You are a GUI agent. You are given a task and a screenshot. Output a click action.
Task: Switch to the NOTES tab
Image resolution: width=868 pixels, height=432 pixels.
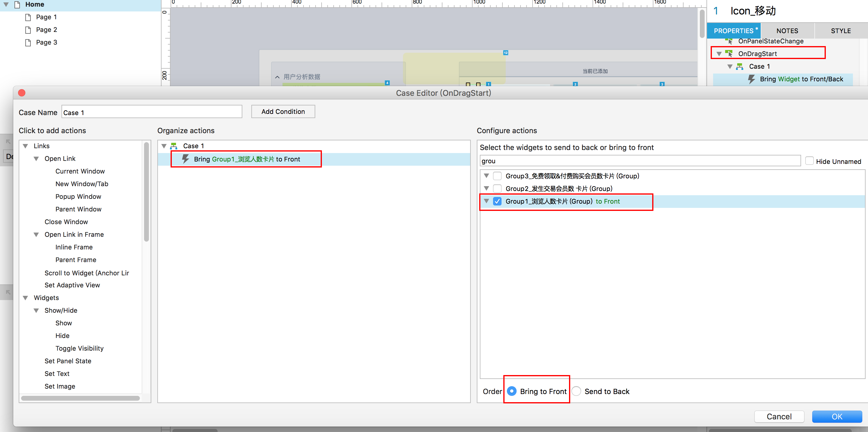pyautogui.click(x=787, y=31)
